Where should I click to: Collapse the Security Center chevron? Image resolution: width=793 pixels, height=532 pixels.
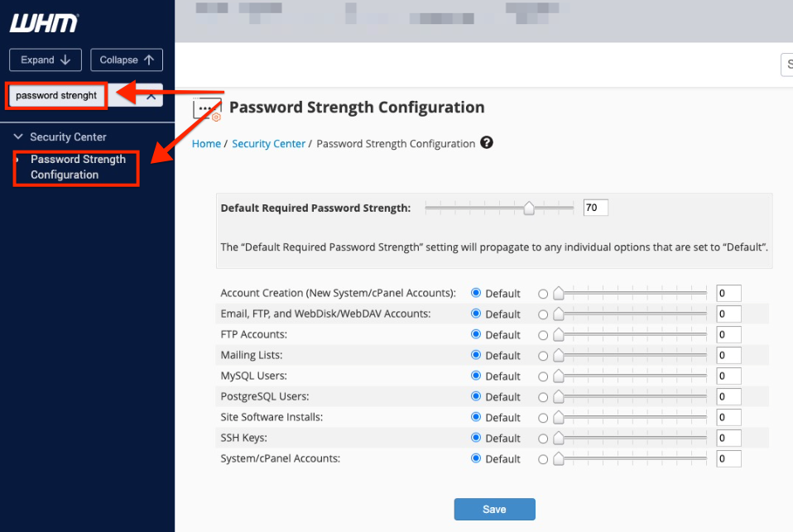18,137
